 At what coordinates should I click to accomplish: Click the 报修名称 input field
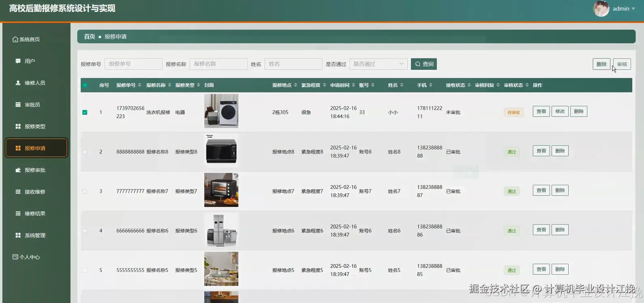(218, 64)
